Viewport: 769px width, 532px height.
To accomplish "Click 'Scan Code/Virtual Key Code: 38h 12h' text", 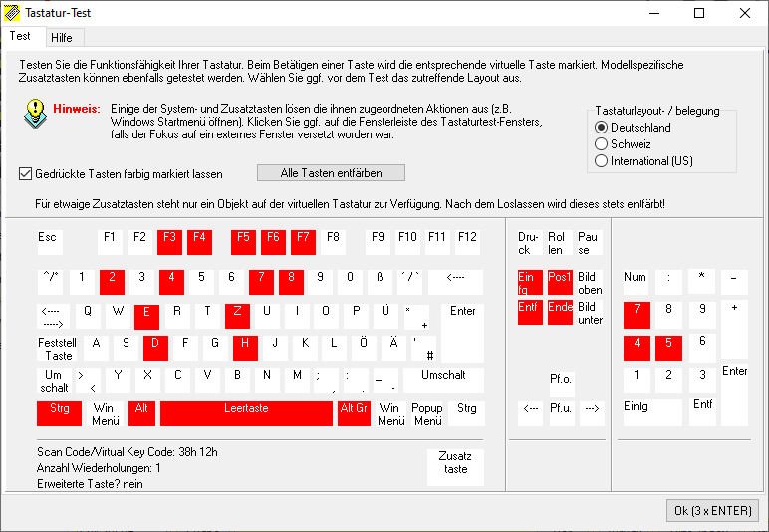I will pos(128,452).
